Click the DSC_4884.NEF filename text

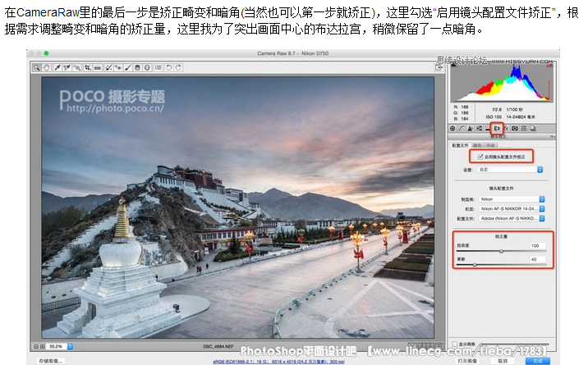[x=218, y=347]
